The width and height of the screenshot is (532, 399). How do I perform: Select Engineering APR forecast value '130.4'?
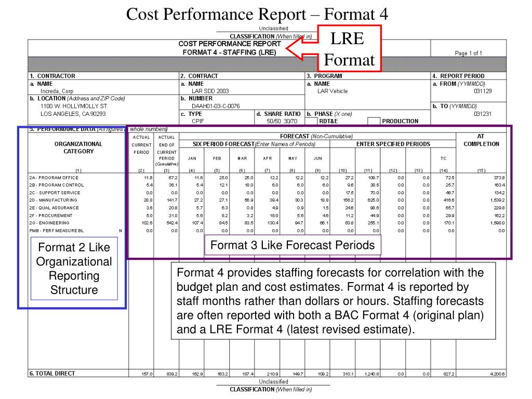(273, 223)
